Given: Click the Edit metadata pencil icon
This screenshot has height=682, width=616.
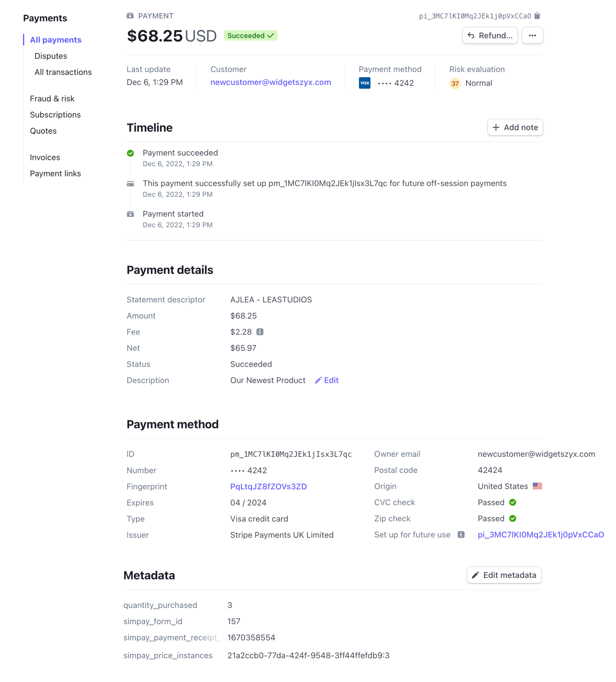Looking at the screenshot, I should click(x=475, y=575).
